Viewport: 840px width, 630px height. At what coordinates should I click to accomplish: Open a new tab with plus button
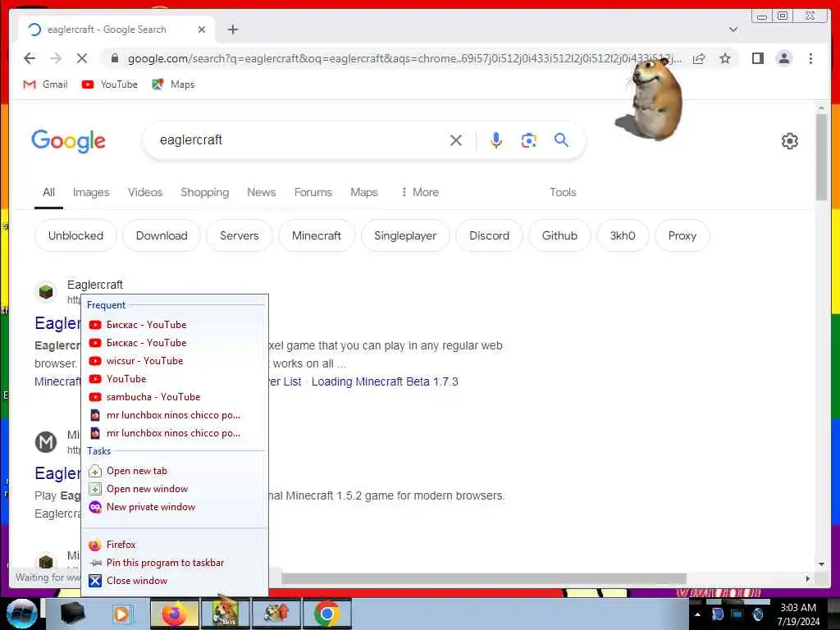click(x=232, y=30)
